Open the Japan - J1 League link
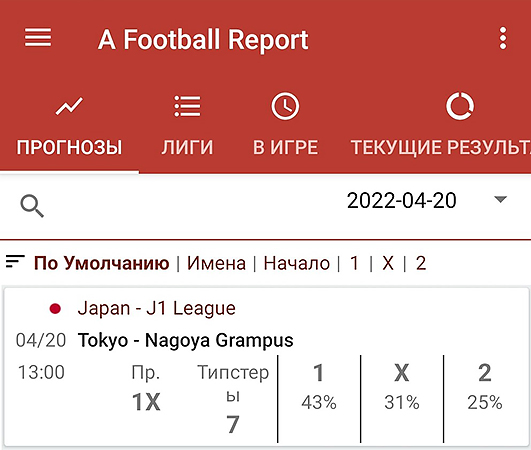This screenshot has width=531, height=450. coord(156,308)
